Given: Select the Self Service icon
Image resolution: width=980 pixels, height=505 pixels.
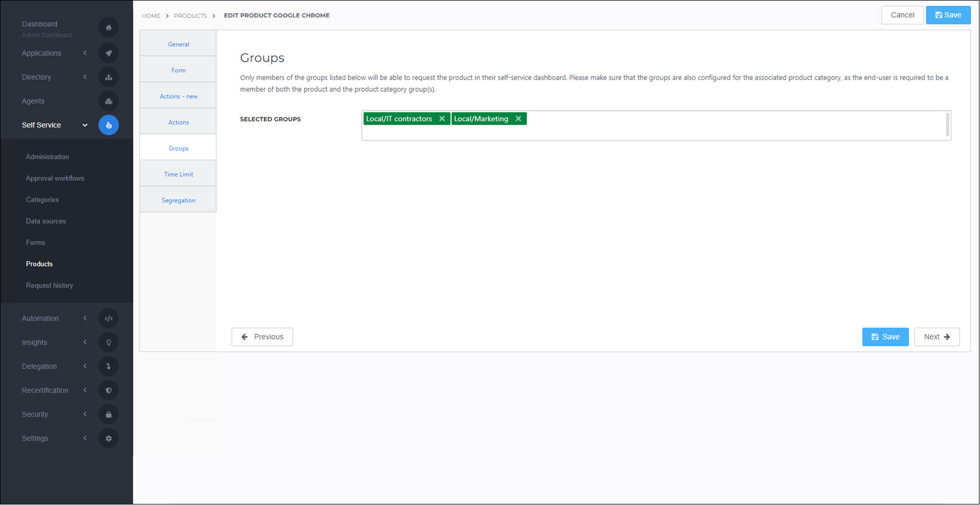Looking at the screenshot, I should [x=108, y=125].
